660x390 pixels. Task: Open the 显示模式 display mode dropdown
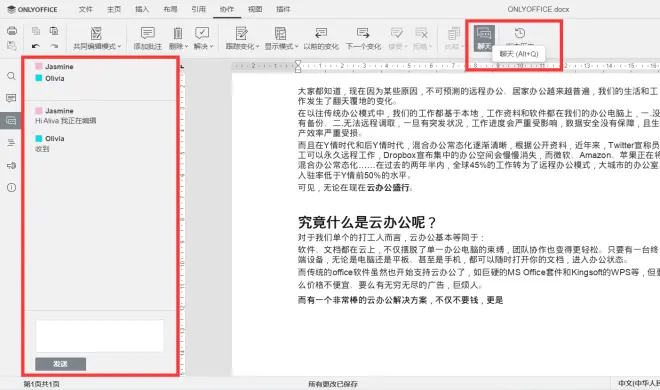pyautogui.click(x=281, y=38)
